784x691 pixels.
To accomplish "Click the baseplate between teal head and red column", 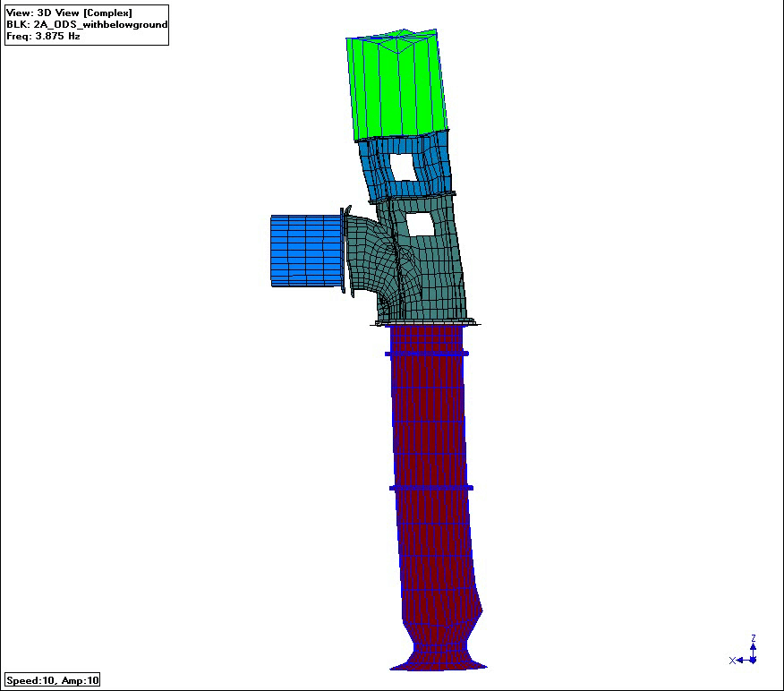I will (425, 323).
